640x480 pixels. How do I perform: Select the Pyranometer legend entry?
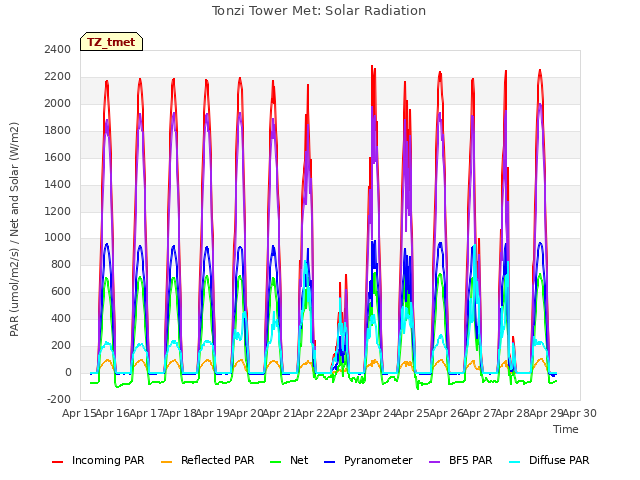[368, 460]
